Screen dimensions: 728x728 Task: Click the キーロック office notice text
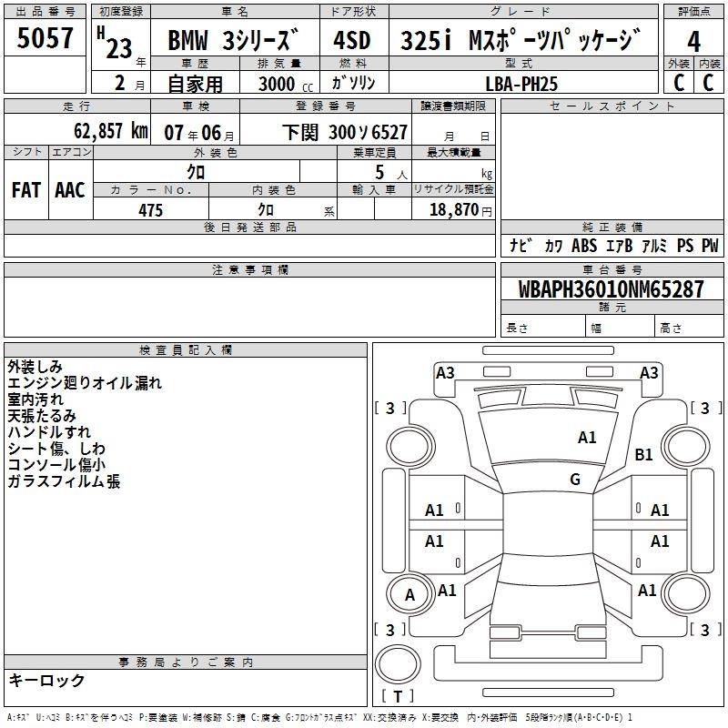coord(46,680)
